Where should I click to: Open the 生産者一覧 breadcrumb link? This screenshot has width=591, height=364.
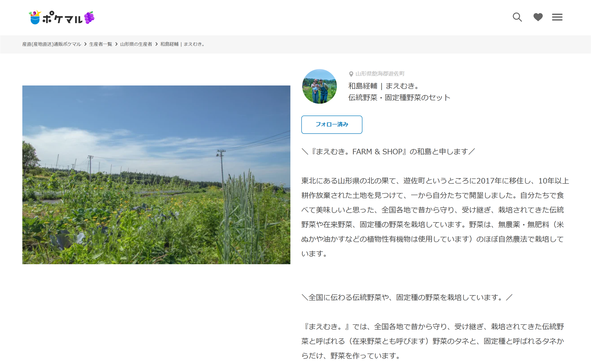point(100,44)
